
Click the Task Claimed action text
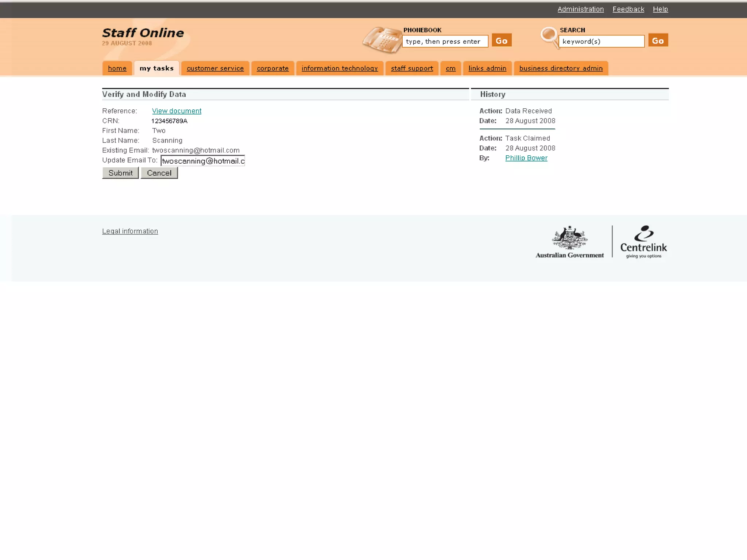(527, 138)
